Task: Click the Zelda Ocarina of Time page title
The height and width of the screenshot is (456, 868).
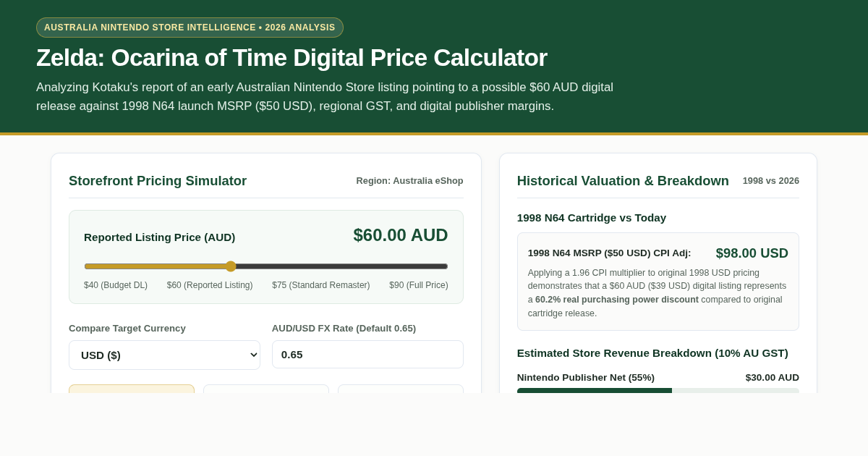Action: click(x=292, y=58)
